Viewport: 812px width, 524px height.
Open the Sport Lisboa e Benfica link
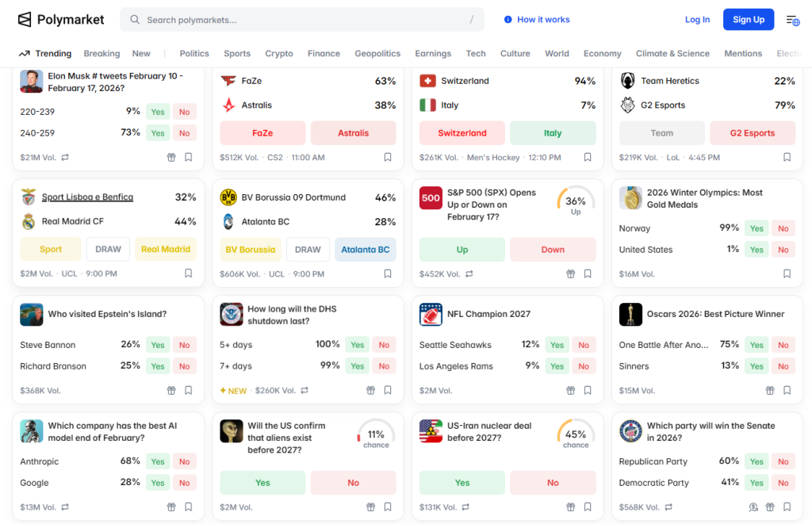click(x=87, y=197)
